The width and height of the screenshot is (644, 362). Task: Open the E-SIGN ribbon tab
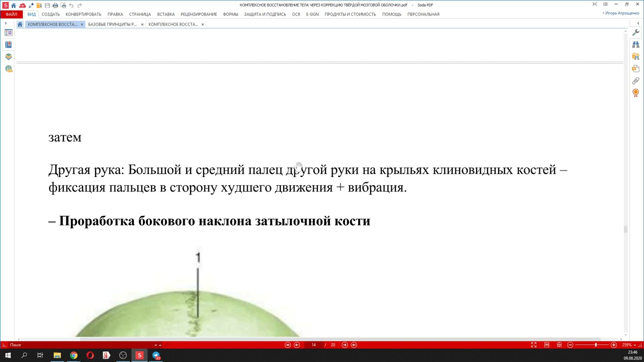click(x=312, y=14)
